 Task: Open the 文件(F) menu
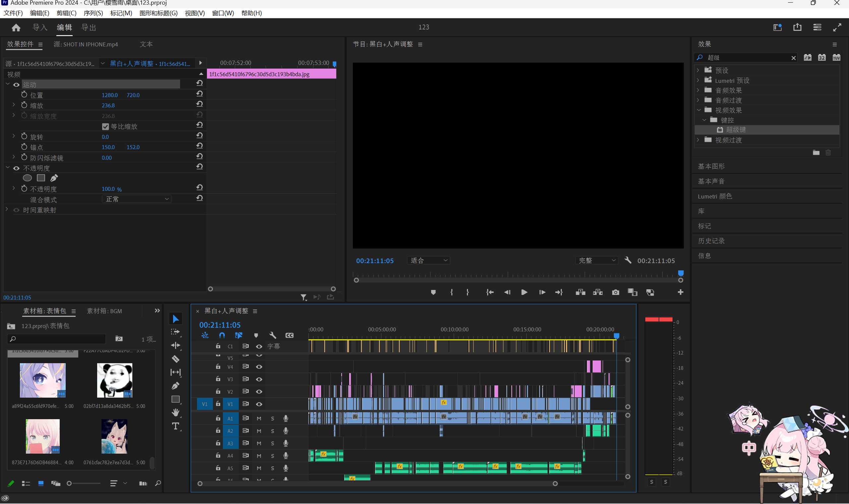[x=13, y=13]
